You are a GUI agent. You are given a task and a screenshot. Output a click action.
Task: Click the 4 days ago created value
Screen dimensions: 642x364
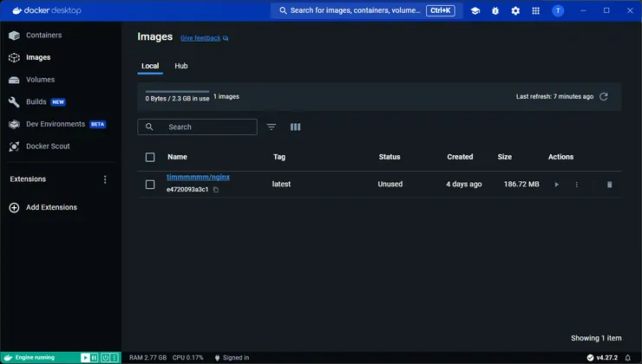click(x=464, y=184)
